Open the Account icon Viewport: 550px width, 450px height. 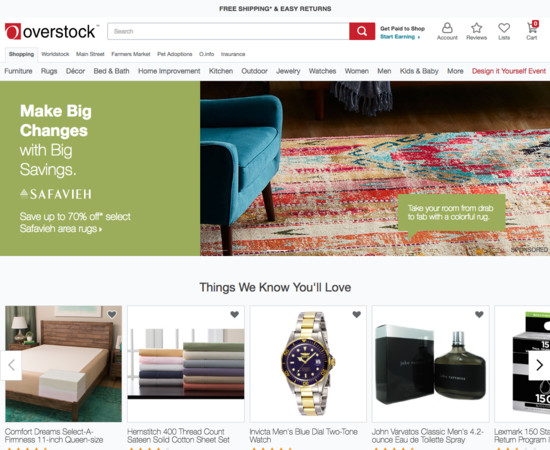tap(447, 31)
